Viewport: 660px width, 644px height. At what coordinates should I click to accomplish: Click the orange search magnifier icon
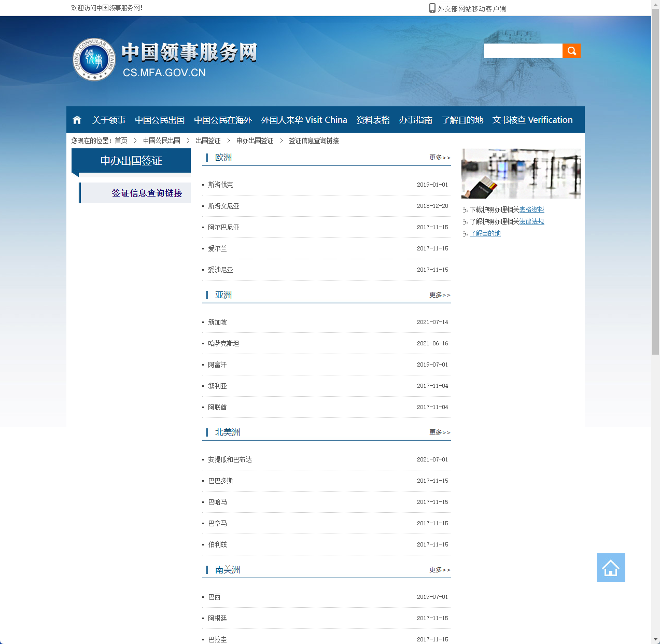click(x=571, y=50)
